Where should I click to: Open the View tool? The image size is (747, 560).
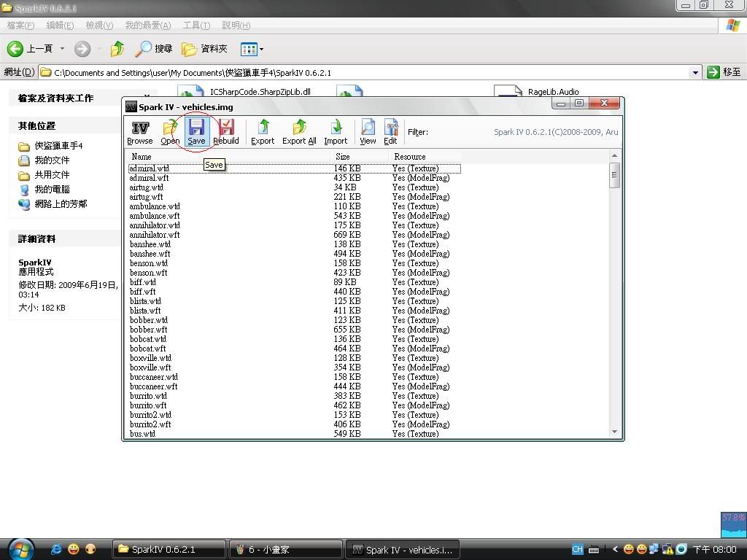pos(368,131)
